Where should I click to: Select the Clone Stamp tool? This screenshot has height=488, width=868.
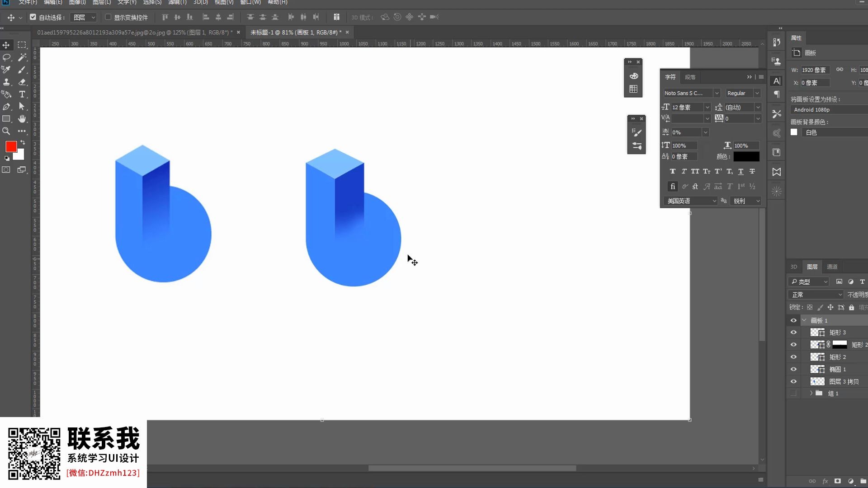click(6, 82)
